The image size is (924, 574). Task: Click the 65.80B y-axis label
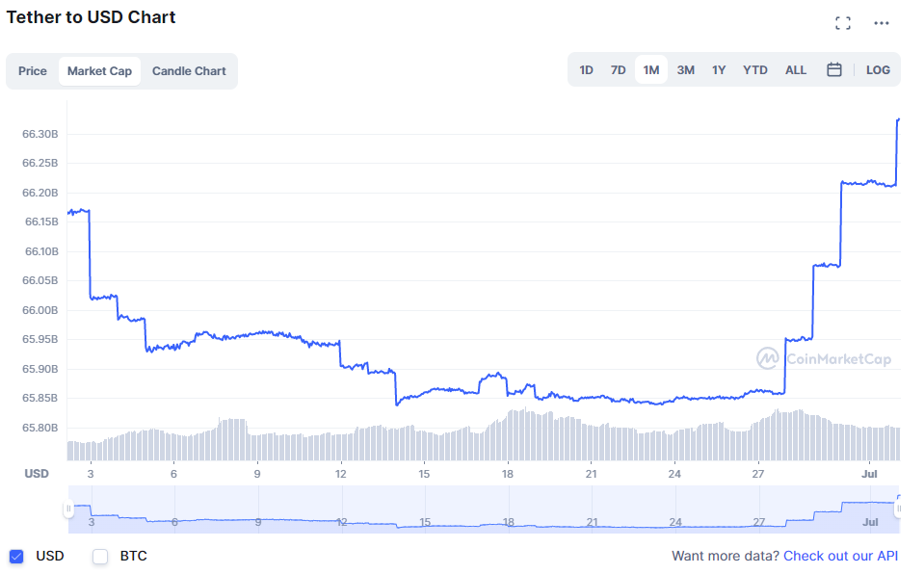tap(40, 428)
